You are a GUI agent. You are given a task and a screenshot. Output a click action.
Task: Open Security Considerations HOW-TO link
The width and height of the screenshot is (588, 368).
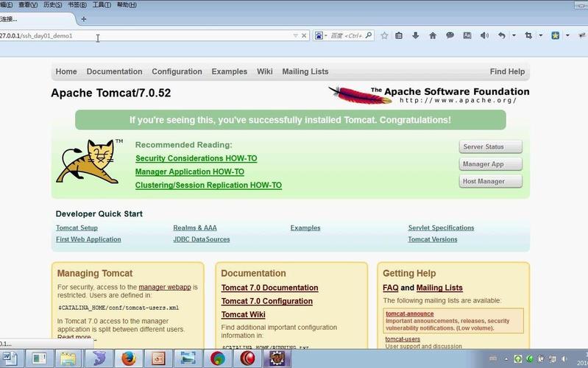[196, 158]
